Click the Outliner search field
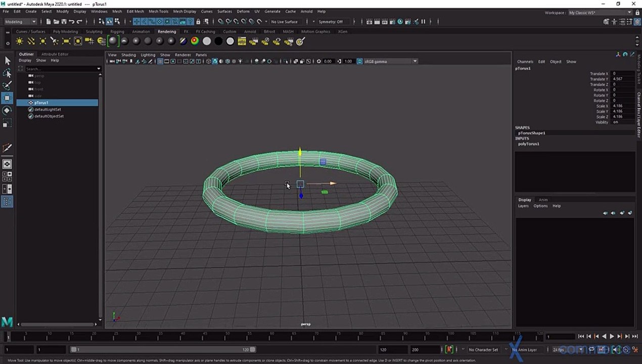 (60, 69)
